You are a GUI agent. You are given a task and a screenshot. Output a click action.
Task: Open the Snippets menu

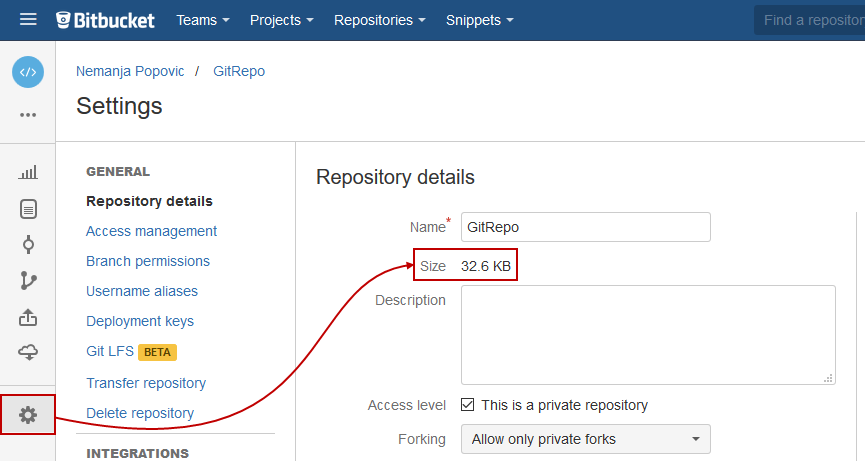tap(480, 20)
